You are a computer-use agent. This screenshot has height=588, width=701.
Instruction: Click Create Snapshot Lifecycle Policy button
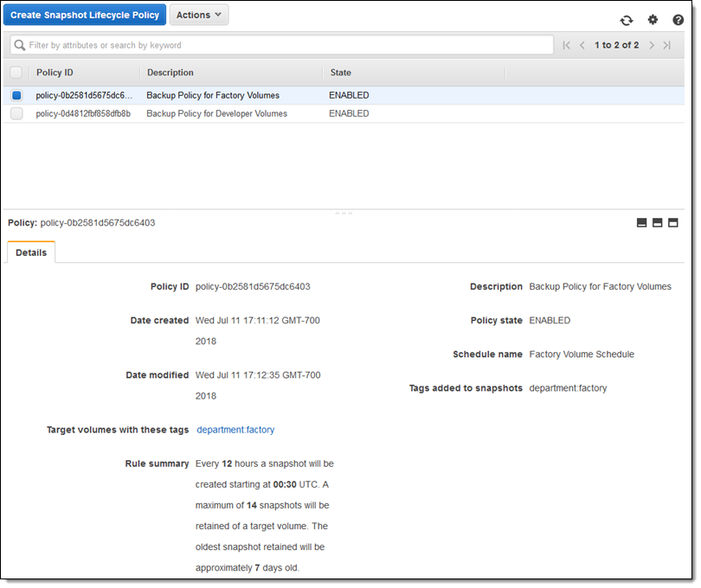85,15
